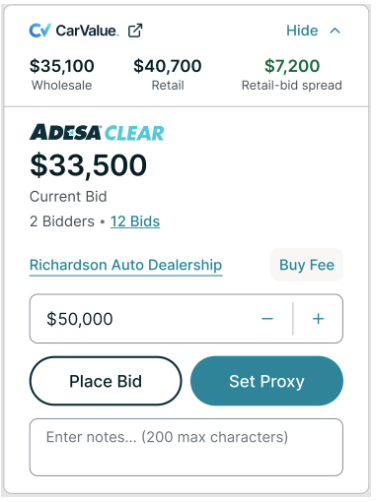This screenshot has width=376, height=502.
Task: Click the Set Proxy button
Action: coord(267,381)
